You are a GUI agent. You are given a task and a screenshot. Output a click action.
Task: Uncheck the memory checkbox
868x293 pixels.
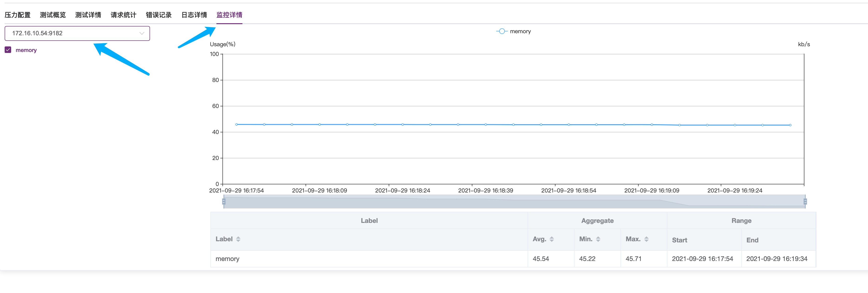[8, 50]
